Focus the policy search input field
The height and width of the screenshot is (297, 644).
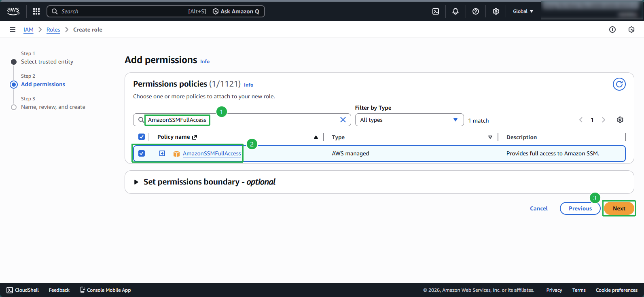242,120
